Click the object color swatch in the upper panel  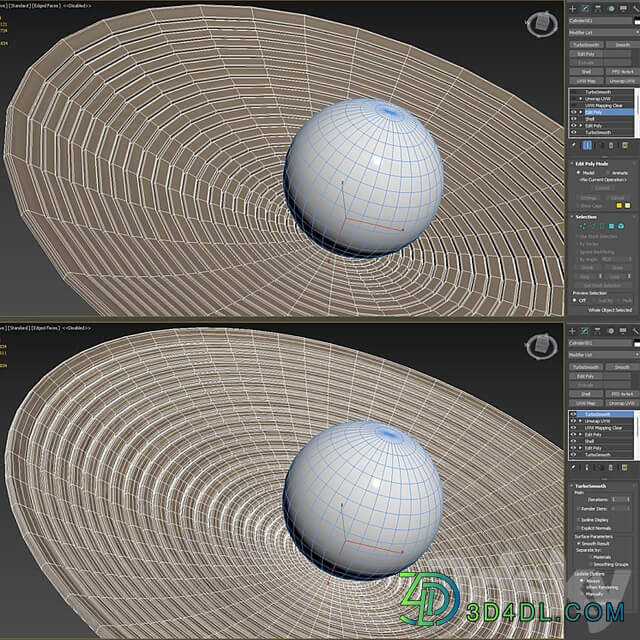pyautogui.click(x=637, y=21)
